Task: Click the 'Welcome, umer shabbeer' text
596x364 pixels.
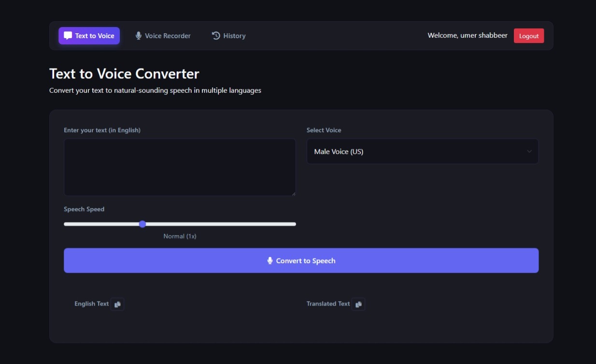Action: point(468,36)
